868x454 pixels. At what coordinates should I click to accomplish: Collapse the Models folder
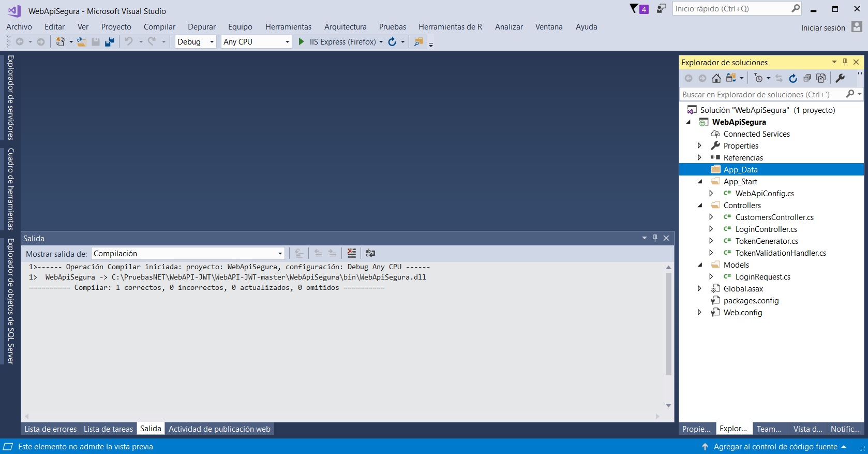coord(700,265)
